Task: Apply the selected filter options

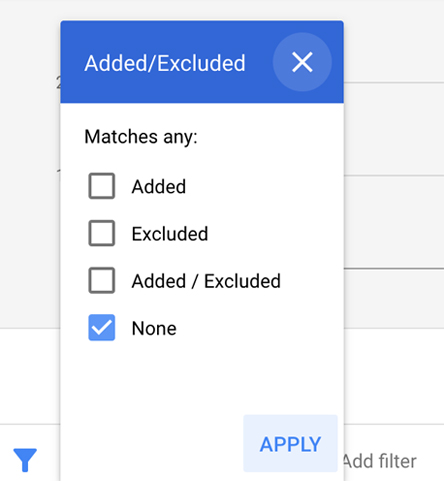Action: point(290,444)
